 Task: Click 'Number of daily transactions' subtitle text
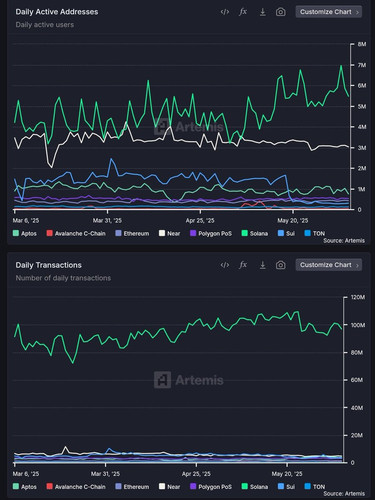tap(63, 278)
